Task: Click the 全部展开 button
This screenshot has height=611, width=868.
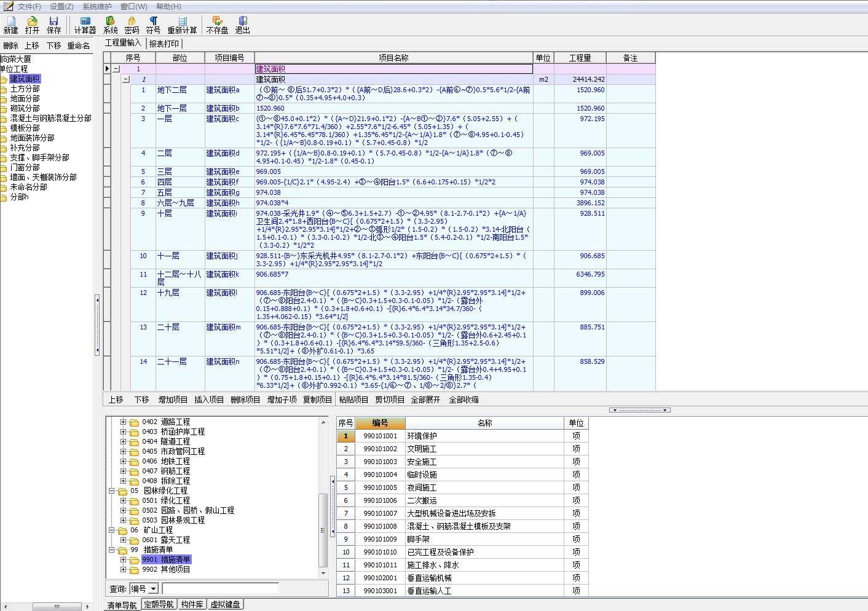Action: coord(425,400)
